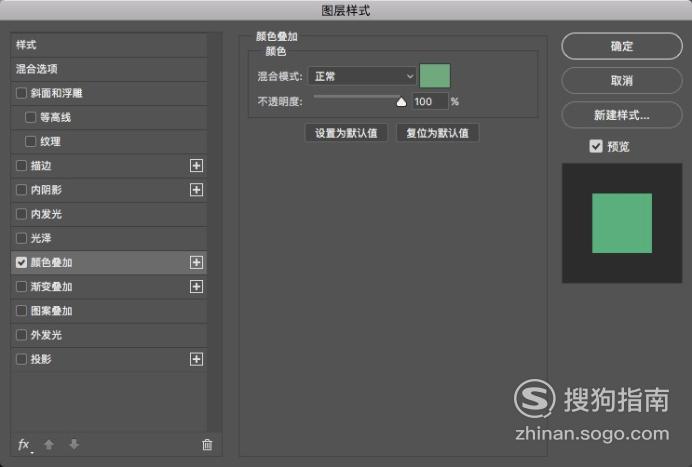
Task: Select the 混合选项 list item
Action: (109, 69)
